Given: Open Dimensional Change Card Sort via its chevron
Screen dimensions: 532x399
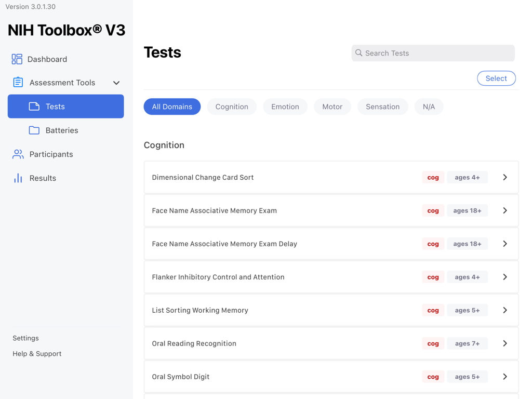Looking at the screenshot, I should click(x=504, y=177).
